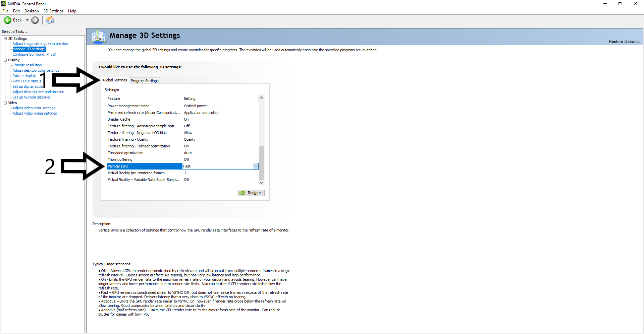The height and width of the screenshot is (334, 644).
Task: Open the Help menu
Action: [72, 11]
